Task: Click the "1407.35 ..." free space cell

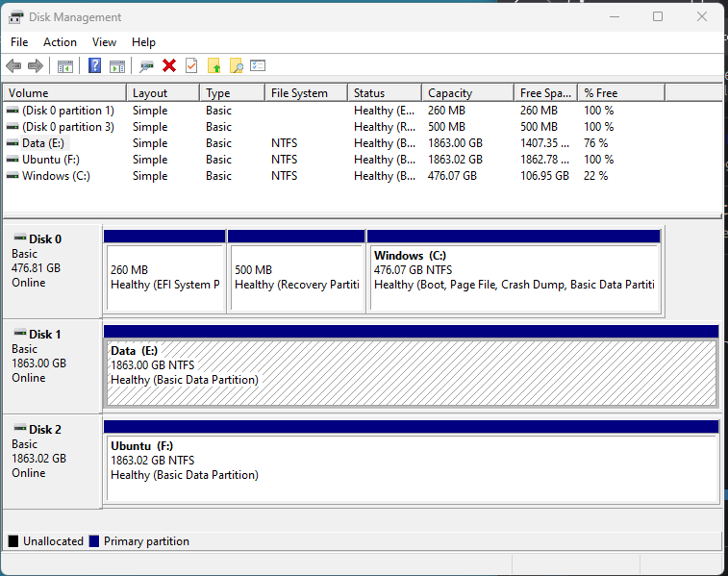Action: [x=544, y=143]
